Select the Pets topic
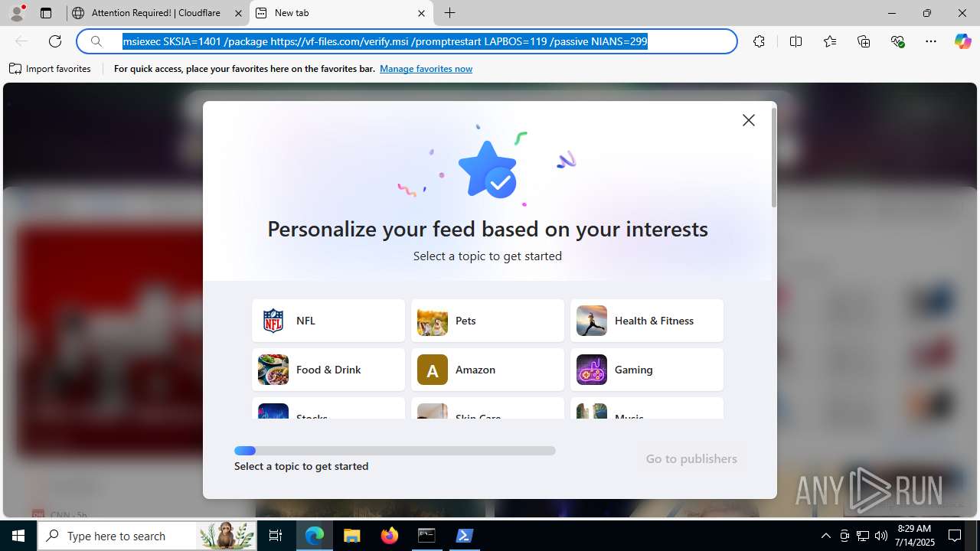The image size is (980, 551). click(488, 321)
